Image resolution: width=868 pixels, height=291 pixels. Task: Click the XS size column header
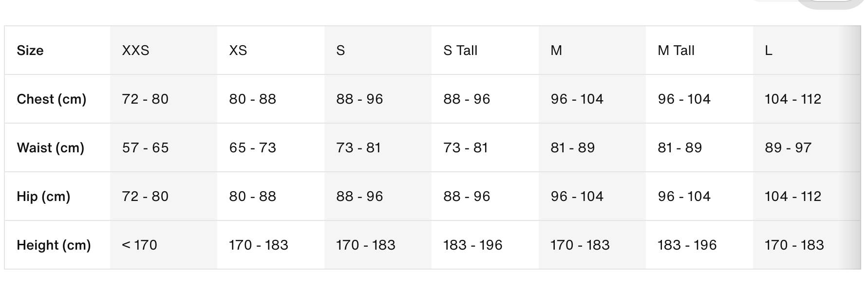pyautogui.click(x=238, y=51)
